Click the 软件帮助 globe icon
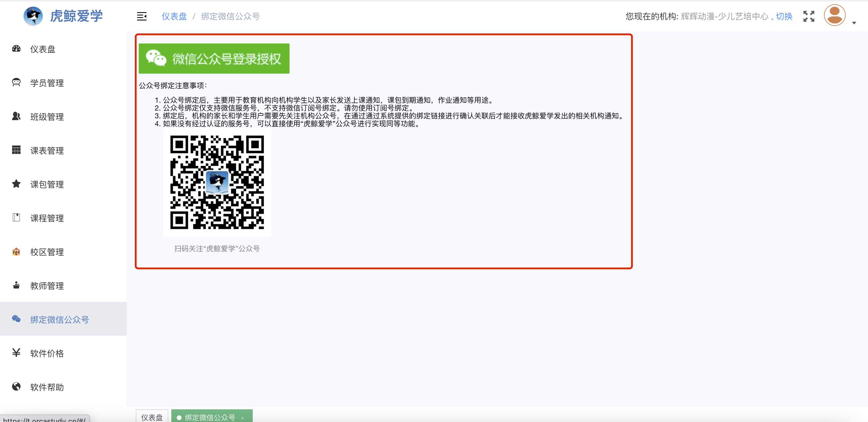Viewport: 868px width, 422px height. pos(16,386)
